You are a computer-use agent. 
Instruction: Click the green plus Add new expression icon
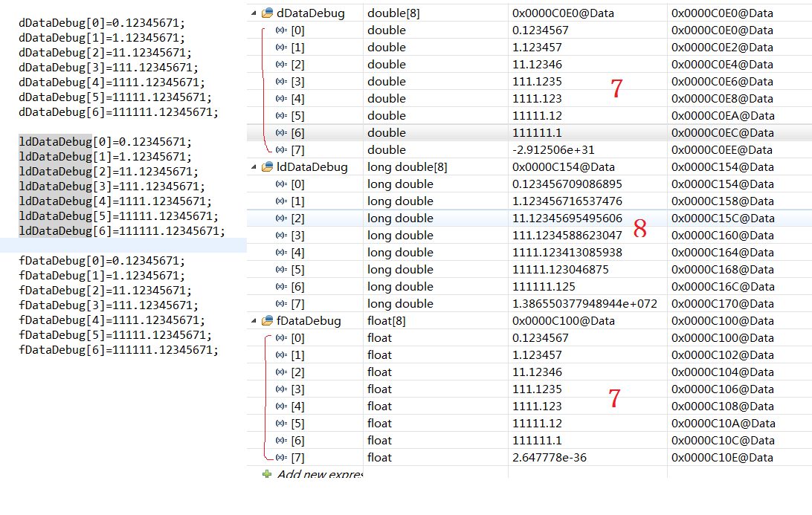[x=267, y=473]
